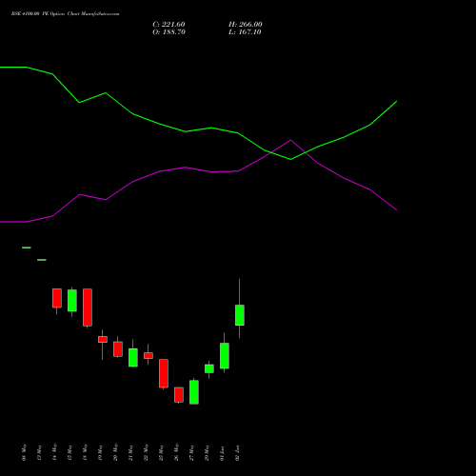476x476 pixels.
Task: Click the open value O: 188.70
Action: (169, 32)
